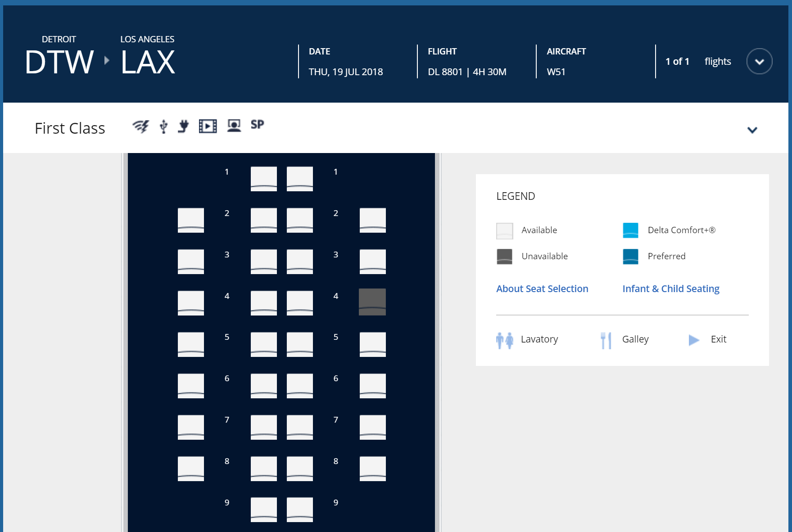Click the Exit arrow legend icon
792x532 pixels.
pos(693,340)
